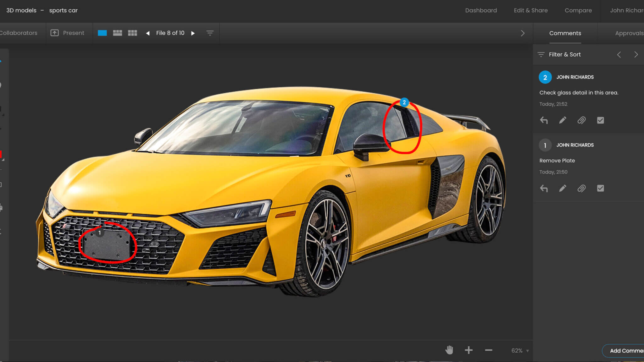Open the Approvals tab
The image size is (644, 362).
click(629, 33)
